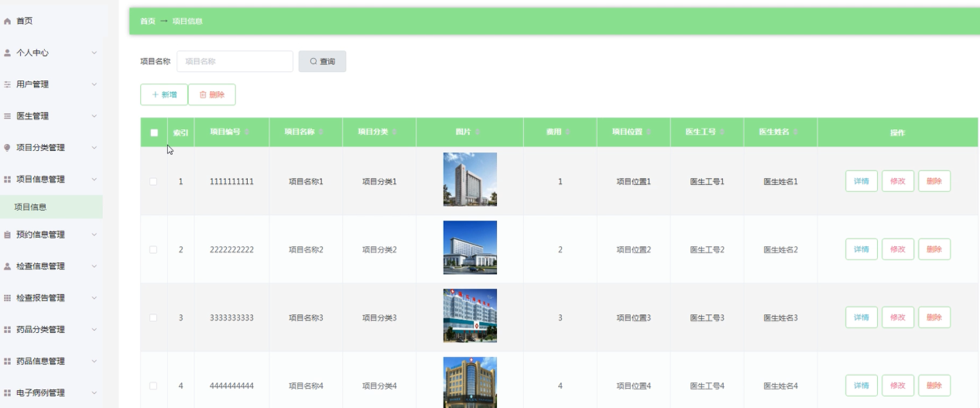The width and height of the screenshot is (980, 408).
Task: Expand 个人中心 with its chevron
Action: click(x=94, y=53)
